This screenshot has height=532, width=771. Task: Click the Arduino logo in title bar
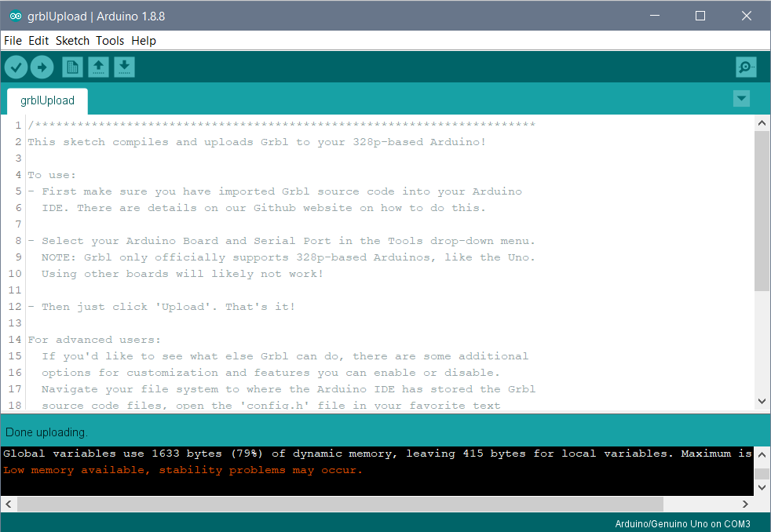15,16
